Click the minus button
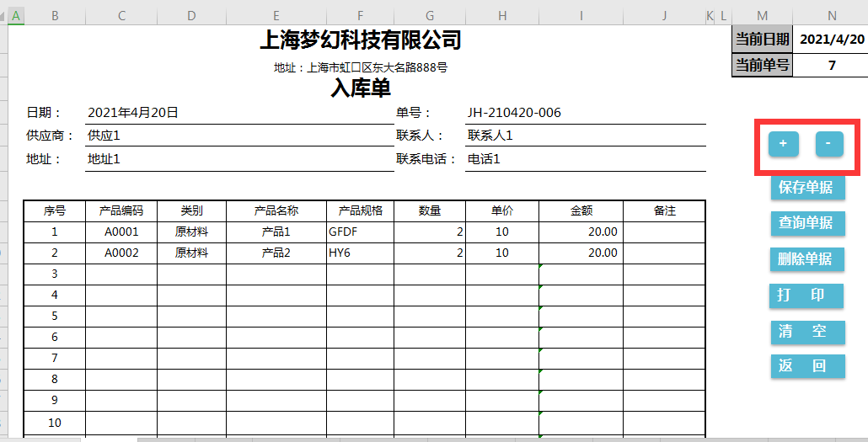The width and height of the screenshot is (868, 442). 828,144
